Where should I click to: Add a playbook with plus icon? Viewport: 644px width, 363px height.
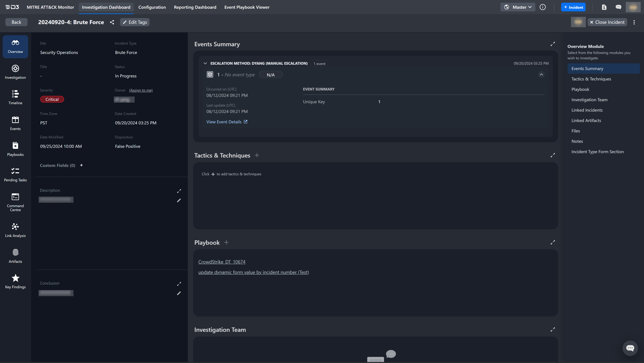pyautogui.click(x=226, y=242)
